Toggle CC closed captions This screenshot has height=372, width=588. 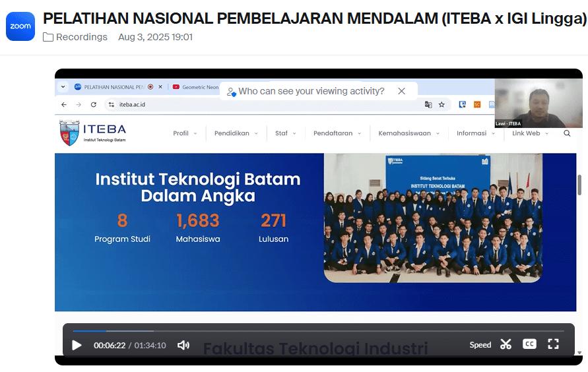(529, 344)
